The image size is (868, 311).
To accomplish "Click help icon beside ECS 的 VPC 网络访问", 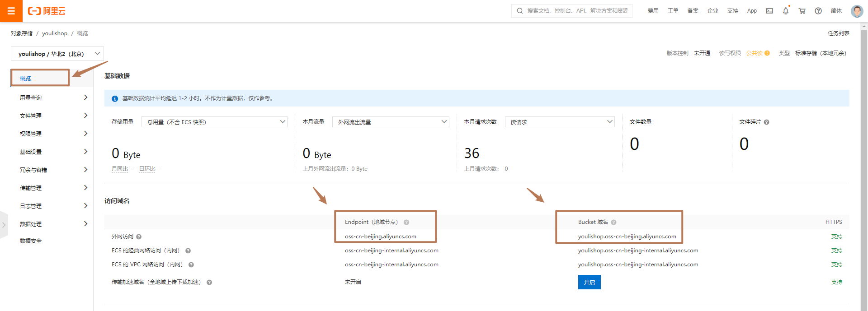I will point(191,265).
